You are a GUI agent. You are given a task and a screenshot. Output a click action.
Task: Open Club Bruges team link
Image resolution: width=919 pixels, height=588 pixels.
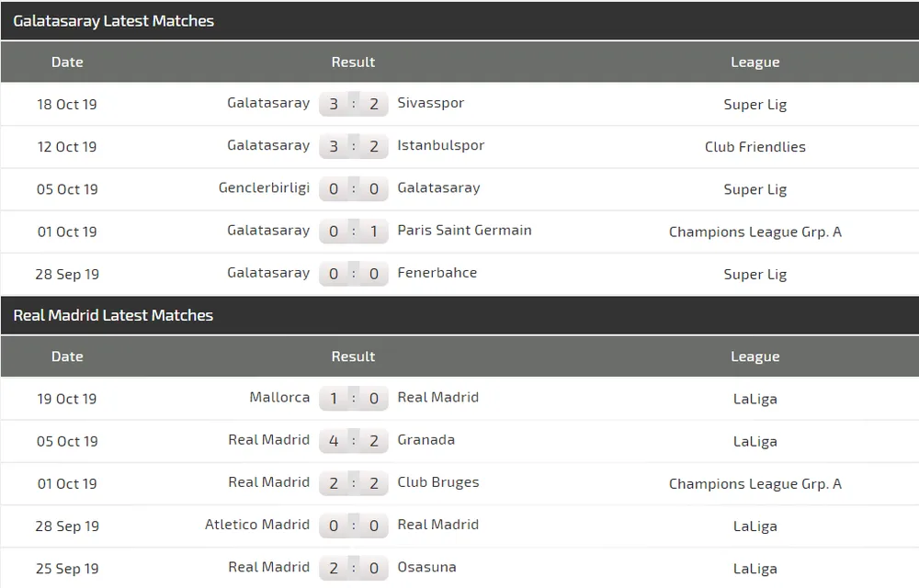(x=438, y=482)
